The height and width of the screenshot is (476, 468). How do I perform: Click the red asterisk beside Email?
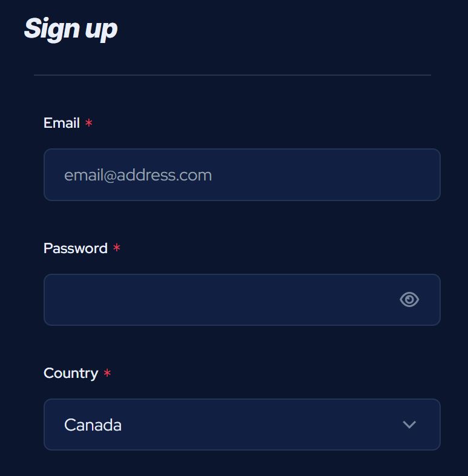[x=89, y=123]
